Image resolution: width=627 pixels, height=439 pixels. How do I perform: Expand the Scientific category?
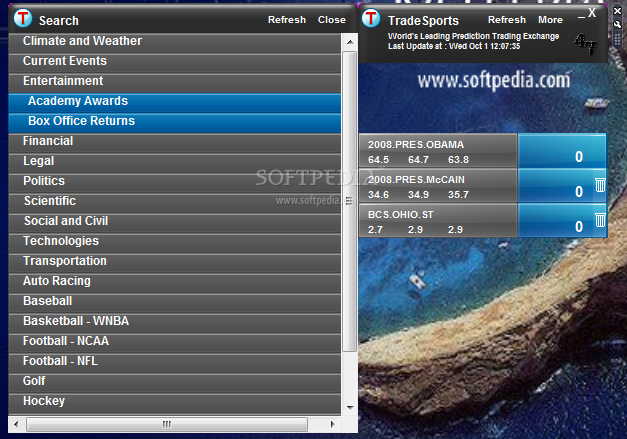pos(175,203)
